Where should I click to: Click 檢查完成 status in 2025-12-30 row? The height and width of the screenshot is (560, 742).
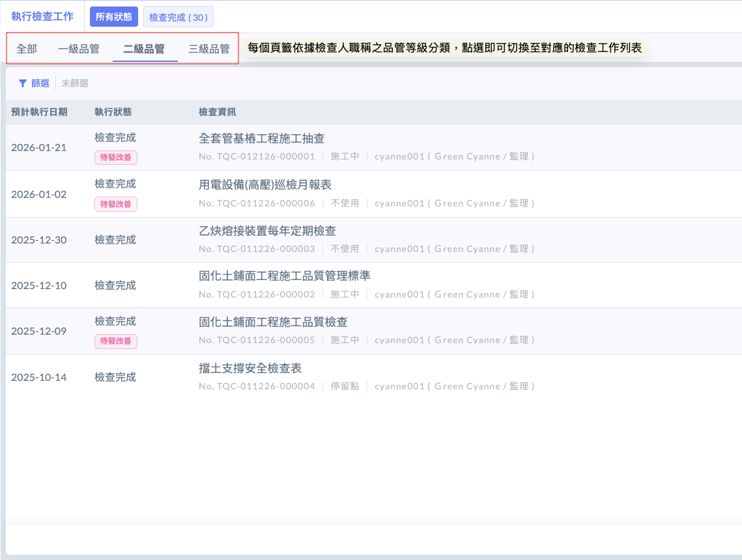point(115,240)
